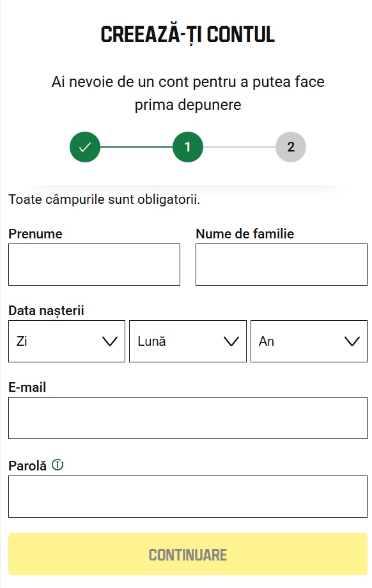372x588 pixels.
Task: Click the Prenume field label
Action: click(35, 234)
